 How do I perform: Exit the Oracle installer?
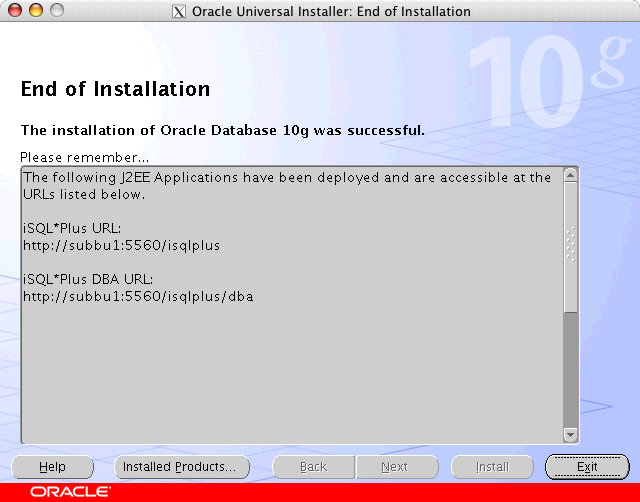pyautogui.click(x=587, y=467)
